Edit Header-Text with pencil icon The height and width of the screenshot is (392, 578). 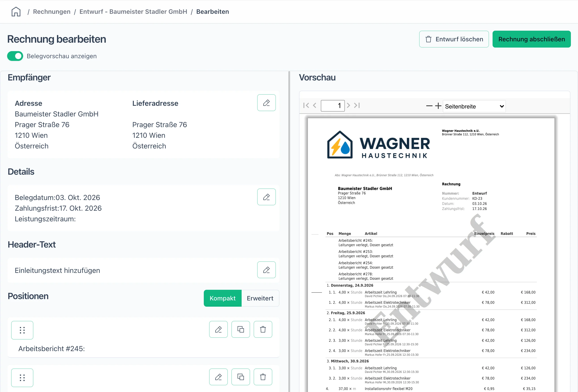(x=266, y=270)
